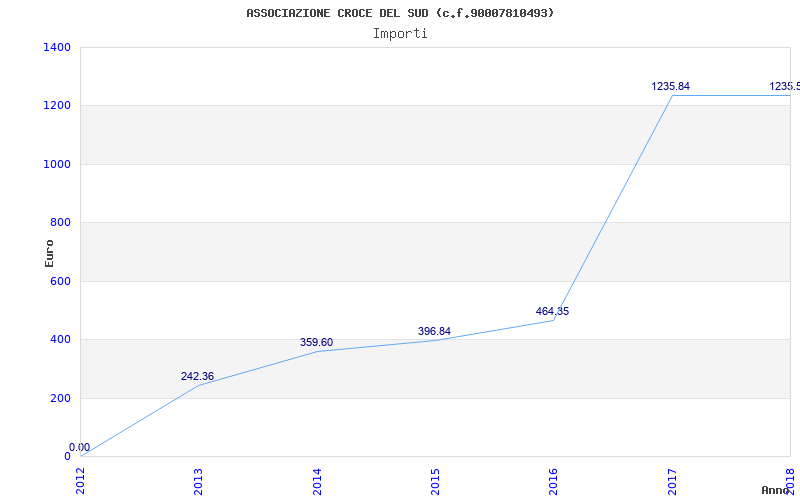Viewport: 800px width, 500px height.
Task: Click the Anno axis label
Action: pyautogui.click(x=776, y=490)
